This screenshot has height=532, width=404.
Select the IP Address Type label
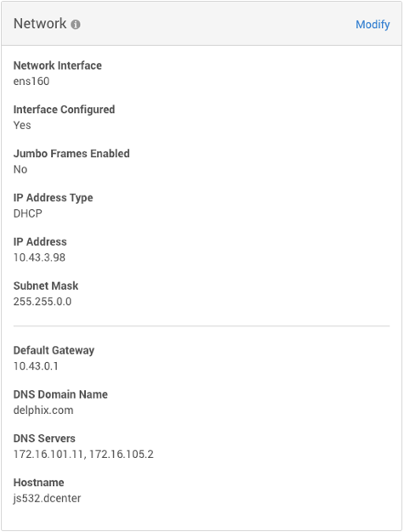pyautogui.click(x=54, y=198)
